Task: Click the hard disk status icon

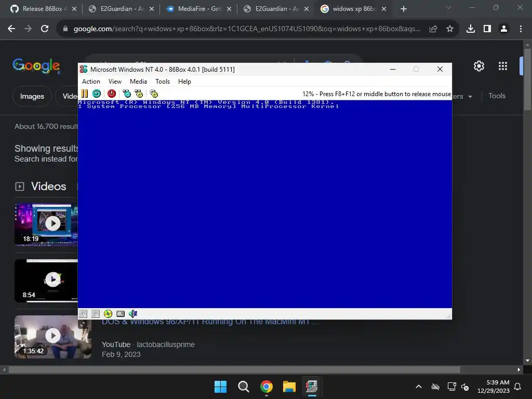Action: (121, 314)
